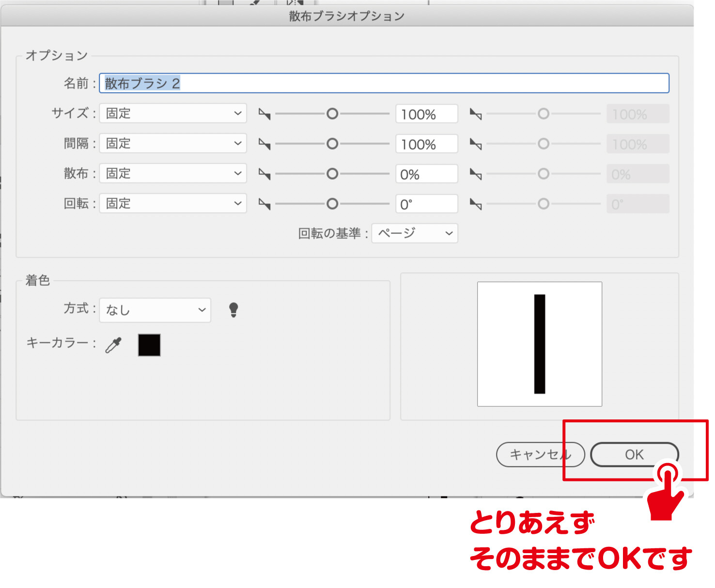
Task: Click the spacing minimum slider flip icon
Action: click(264, 144)
